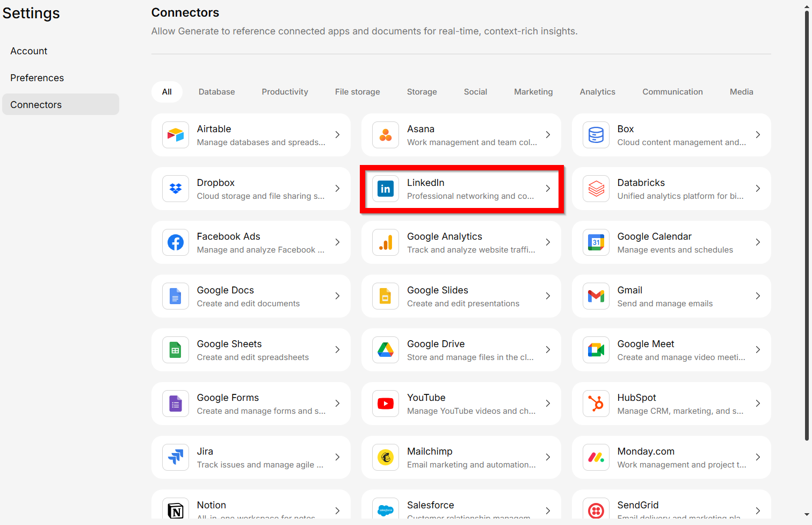Open Google Calendar chevron arrow

tap(758, 242)
